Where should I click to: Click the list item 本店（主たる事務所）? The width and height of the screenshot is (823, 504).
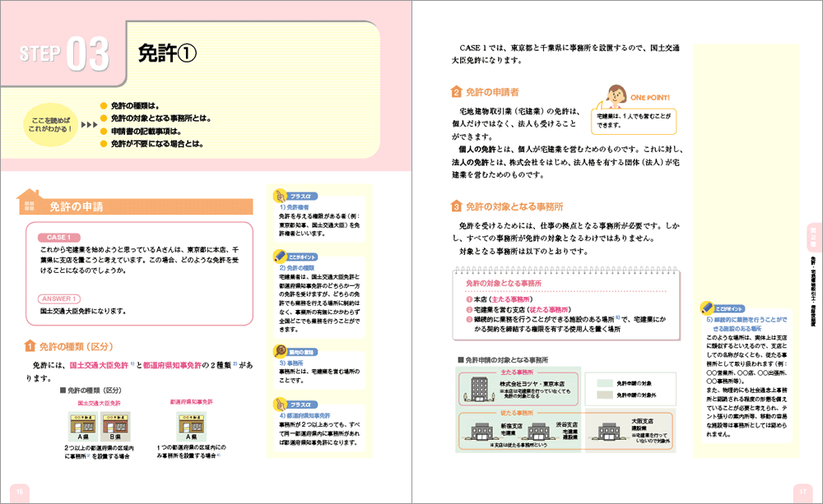pyautogui.click(x=500, y=299)
